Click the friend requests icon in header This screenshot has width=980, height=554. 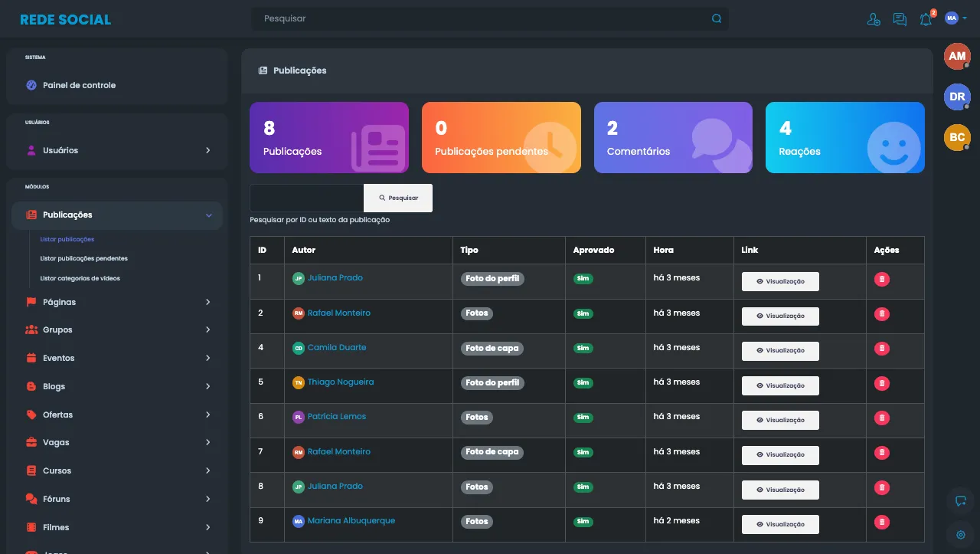[874, 19]
